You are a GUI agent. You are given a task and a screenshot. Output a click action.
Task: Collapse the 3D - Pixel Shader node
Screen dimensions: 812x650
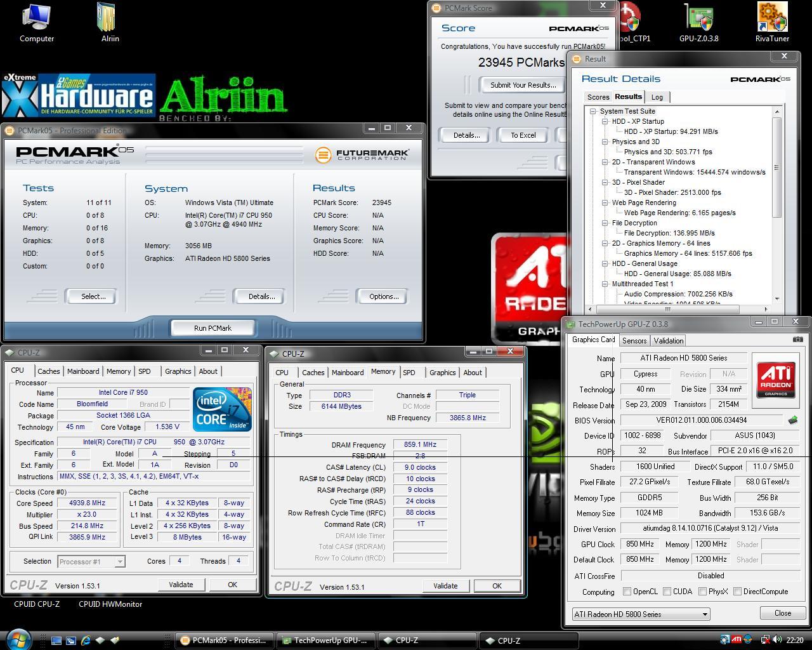pos(605,182)
